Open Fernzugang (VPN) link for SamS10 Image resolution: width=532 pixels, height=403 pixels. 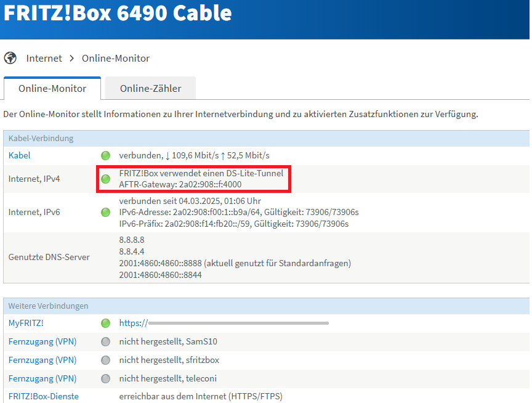42,341
